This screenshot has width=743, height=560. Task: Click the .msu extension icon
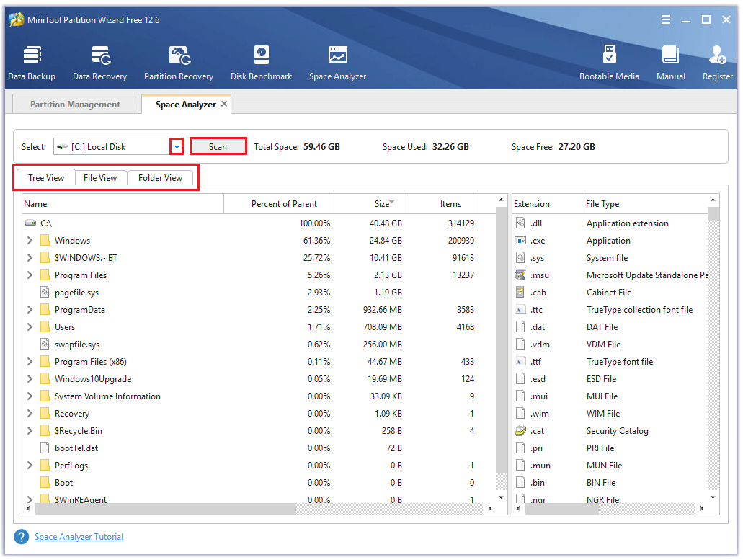pyautogui.click(x=520, y=275)
